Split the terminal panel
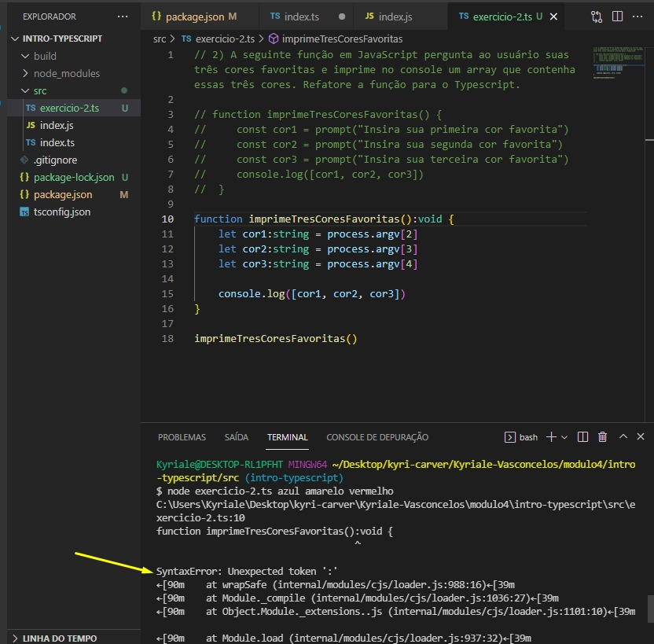 (583, 437)
